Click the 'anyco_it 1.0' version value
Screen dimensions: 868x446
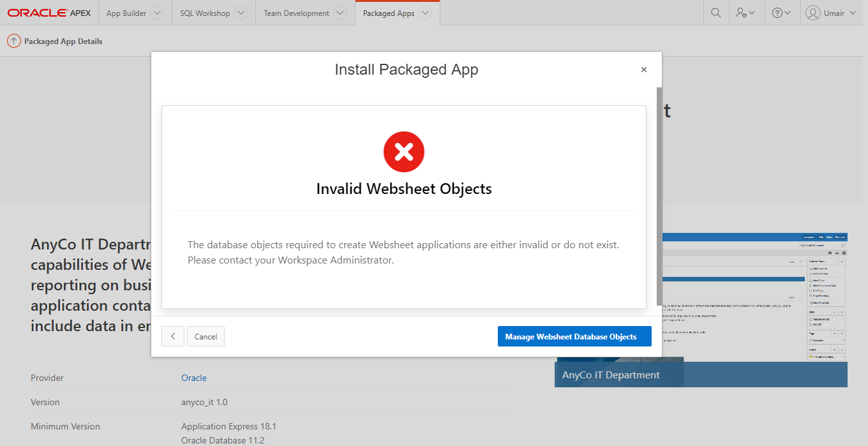204,402
